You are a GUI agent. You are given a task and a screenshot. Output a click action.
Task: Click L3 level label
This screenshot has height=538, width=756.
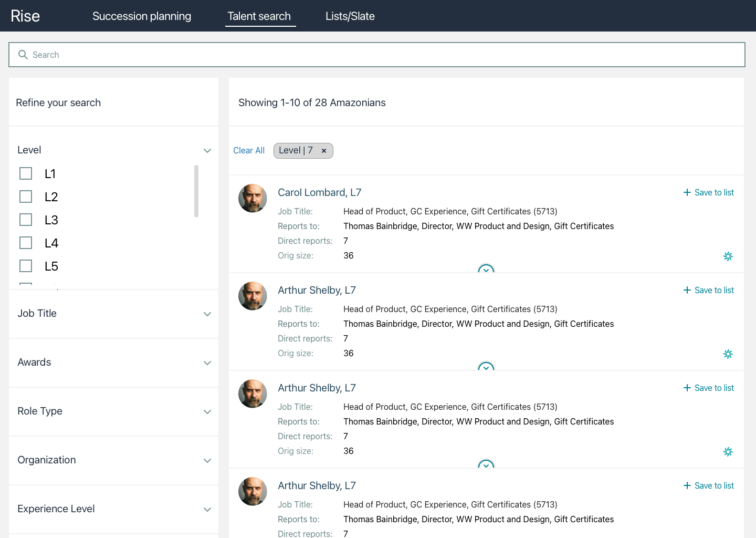51,220
